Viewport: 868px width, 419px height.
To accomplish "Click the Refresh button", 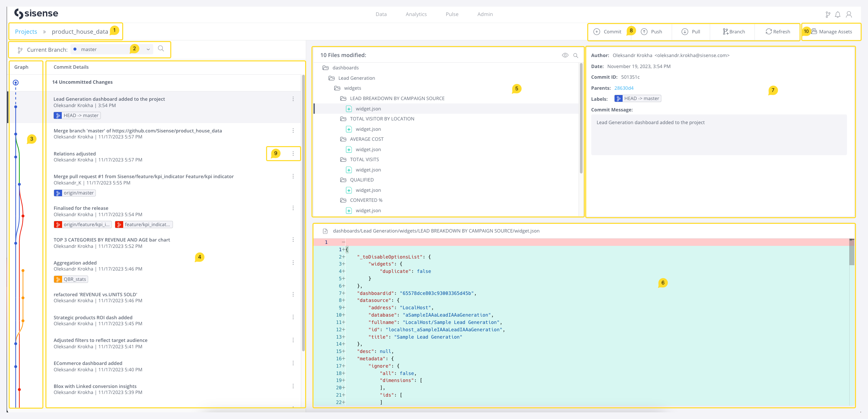I will coord(778,32).
